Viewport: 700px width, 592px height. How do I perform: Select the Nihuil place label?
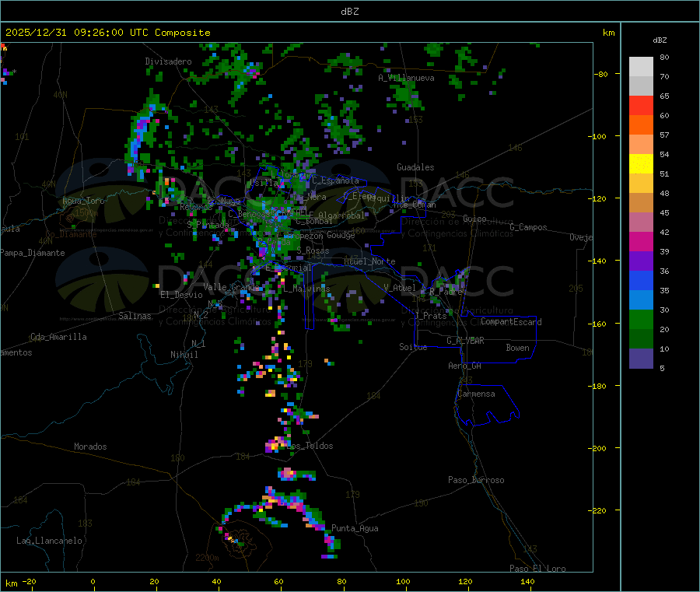pos(184,355)
